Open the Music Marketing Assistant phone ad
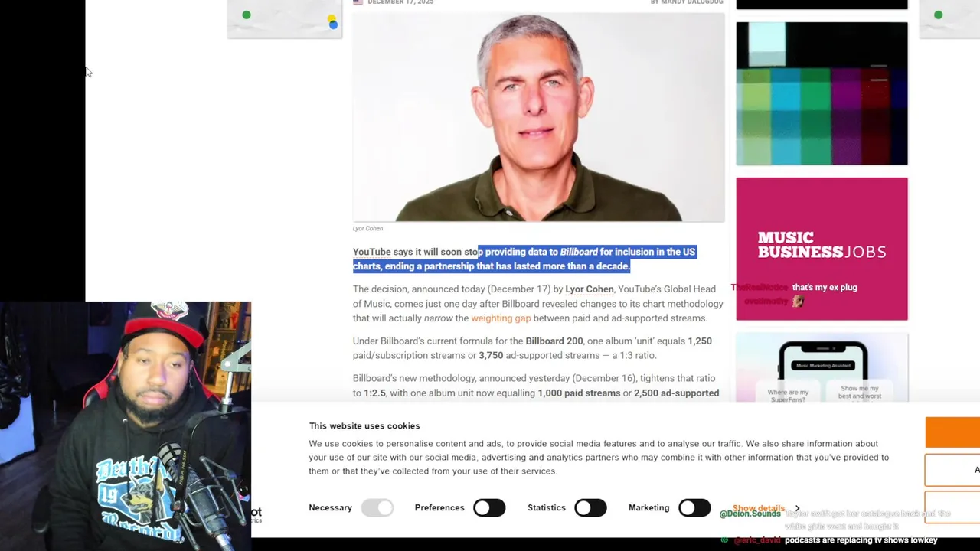This screenshot has height=551, width=980. pyautogui.click(x=822, y=367)
